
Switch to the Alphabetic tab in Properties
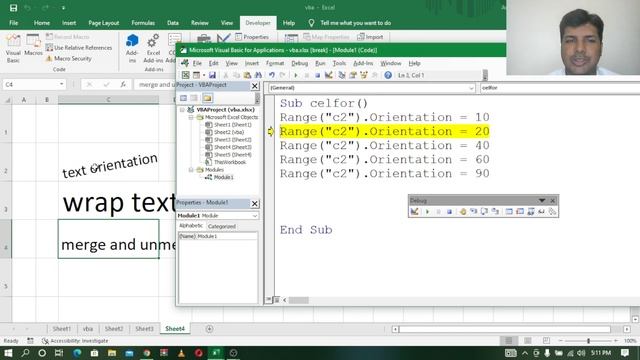[191, 226]
